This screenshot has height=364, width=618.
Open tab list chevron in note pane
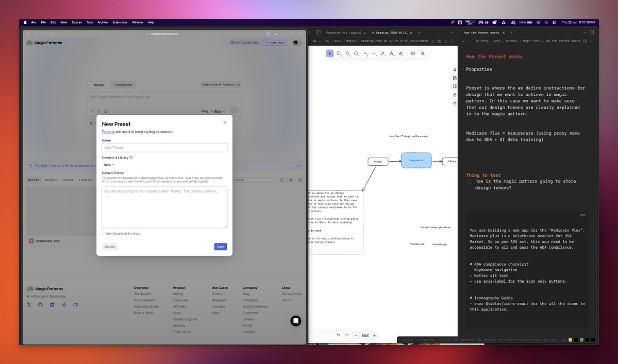584,32
